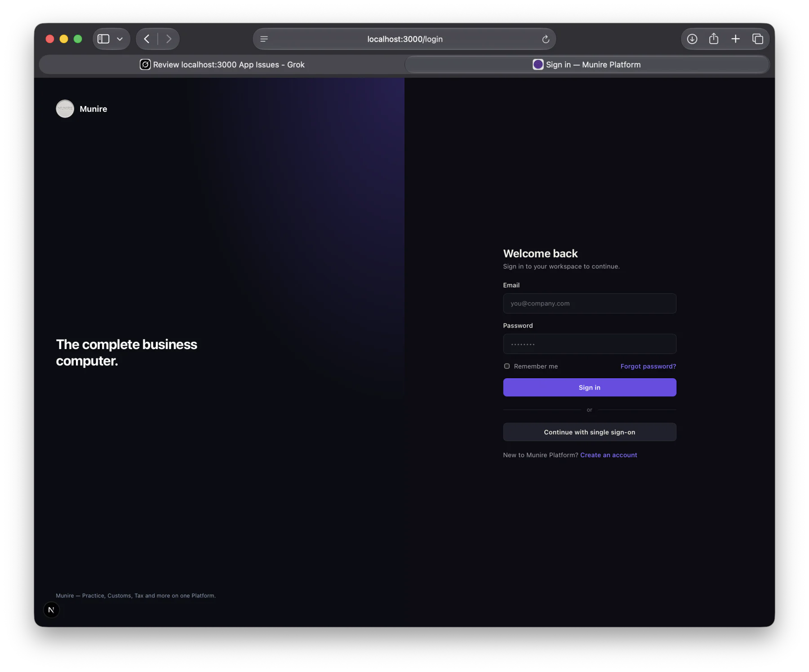Select the Sign in — Munire Platform tab

click(587, 65)
